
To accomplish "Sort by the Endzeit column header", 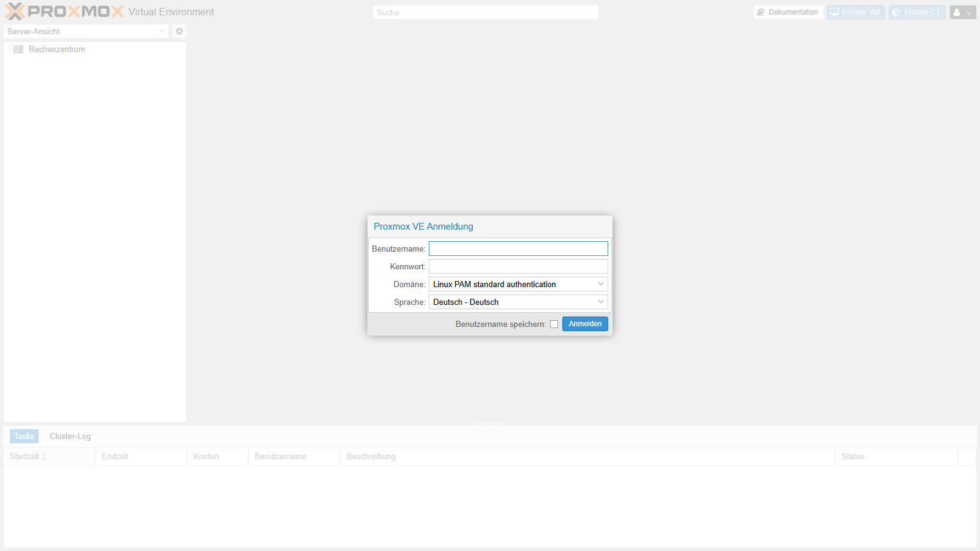I will click(x=141, y=456).
